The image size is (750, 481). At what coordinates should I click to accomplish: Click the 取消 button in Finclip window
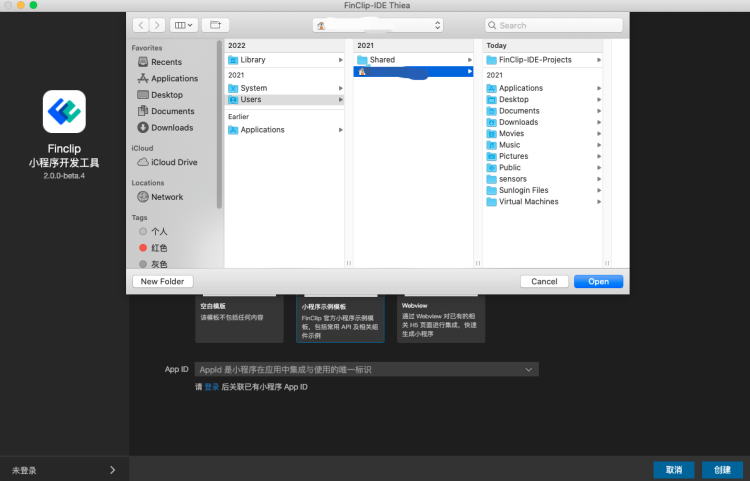[674, 470]
